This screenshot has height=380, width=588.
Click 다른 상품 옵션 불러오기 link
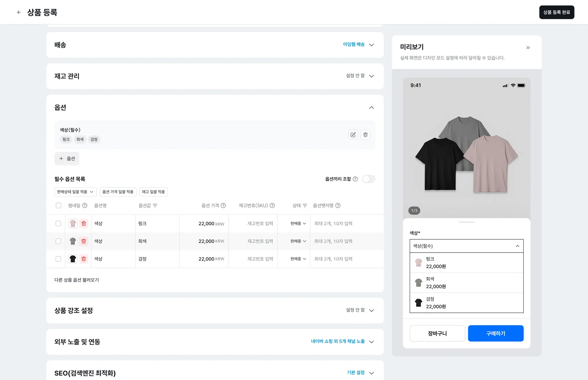click(x=77, y=280)
